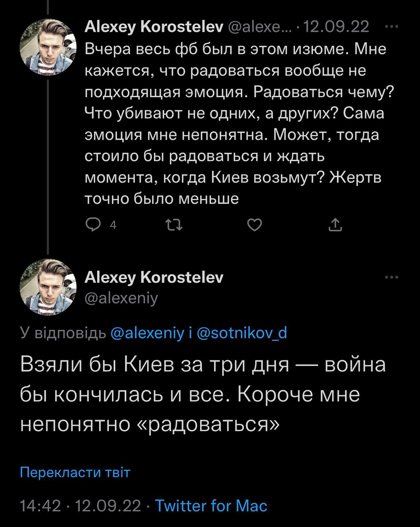The height and width of the screenshot is (527, 420).
Task: Open 12.09.22 date on top tweet
Action: pos(338,27)
